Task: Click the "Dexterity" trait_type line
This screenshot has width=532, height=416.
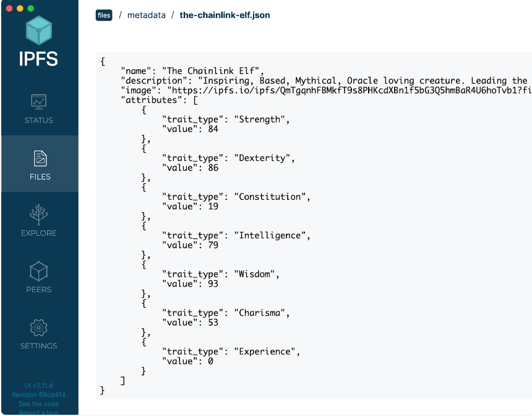Action: click(x=228, y=158)
